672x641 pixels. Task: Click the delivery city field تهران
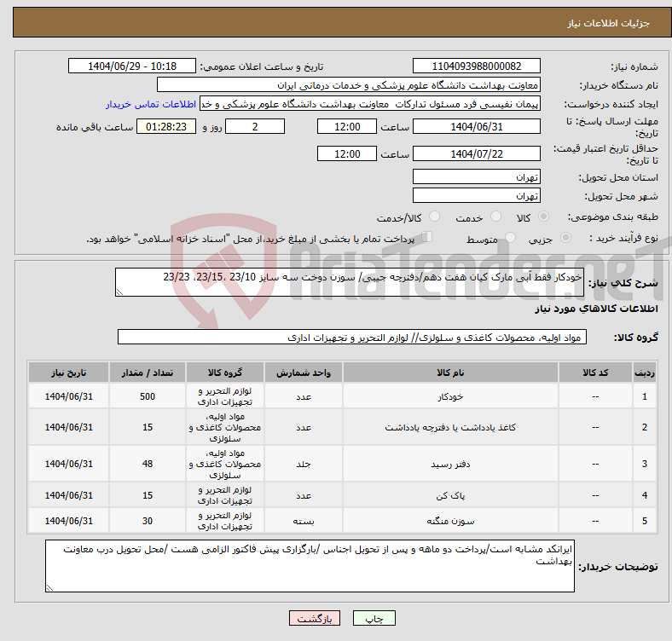(x=476, y=195)
